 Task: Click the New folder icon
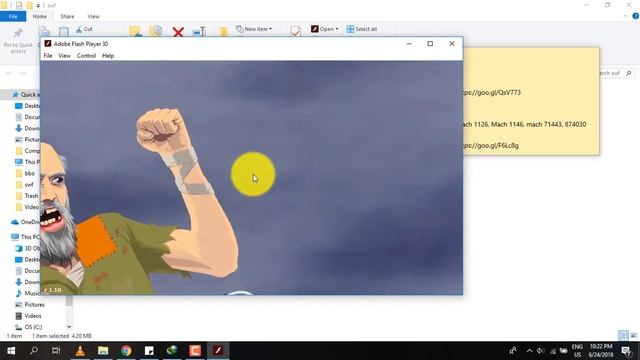coord(223,32)
